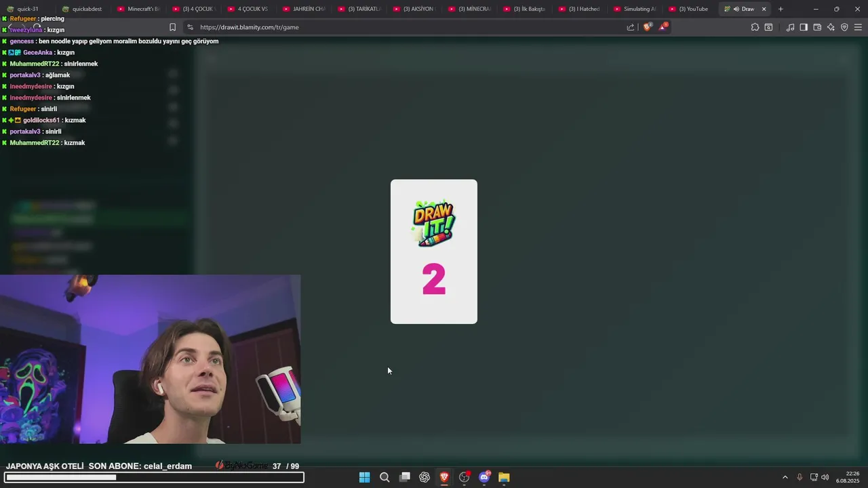Open Windows taskbar Search
The width and height of the screenshot is (868, 488).
click(x=384, y=477)
